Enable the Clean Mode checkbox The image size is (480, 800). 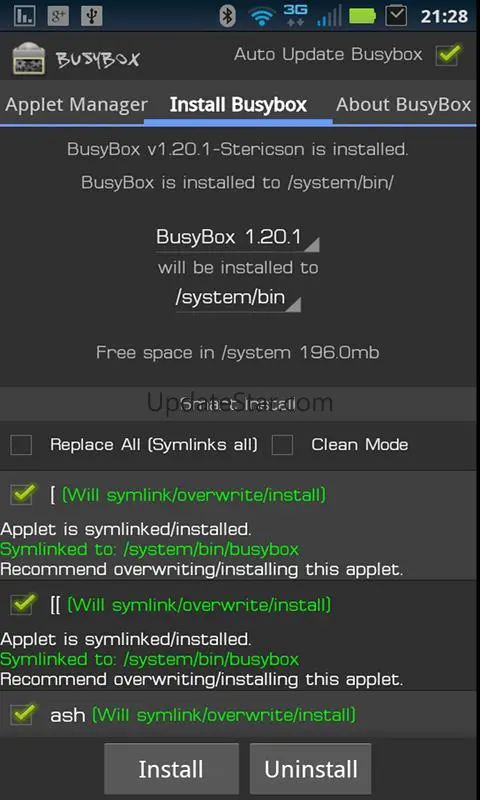tap(282, 445)
